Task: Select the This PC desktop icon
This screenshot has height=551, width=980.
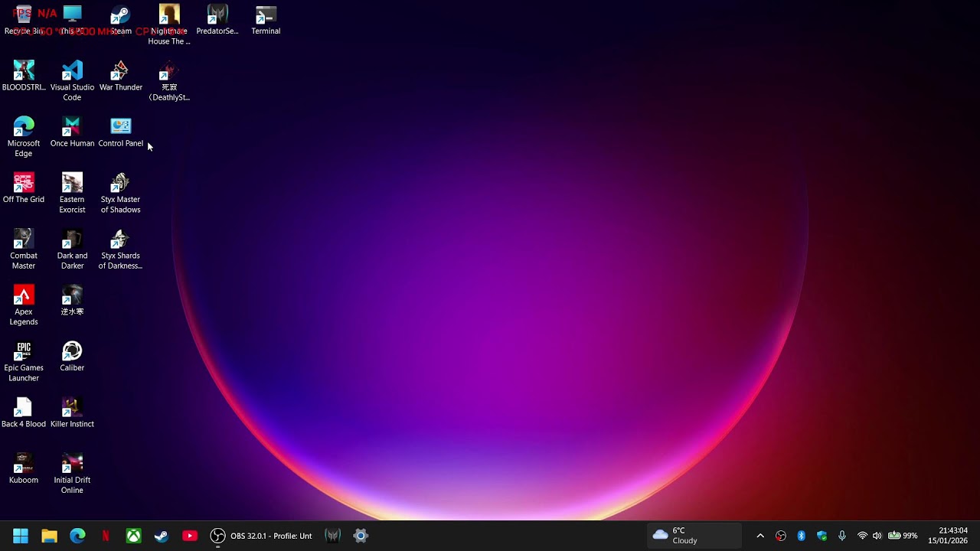Action: (x=72, y=21)
